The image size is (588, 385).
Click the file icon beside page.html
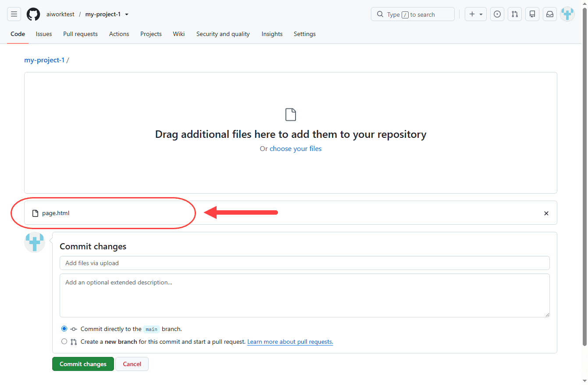pyautogui.click(x=36, y=213)
